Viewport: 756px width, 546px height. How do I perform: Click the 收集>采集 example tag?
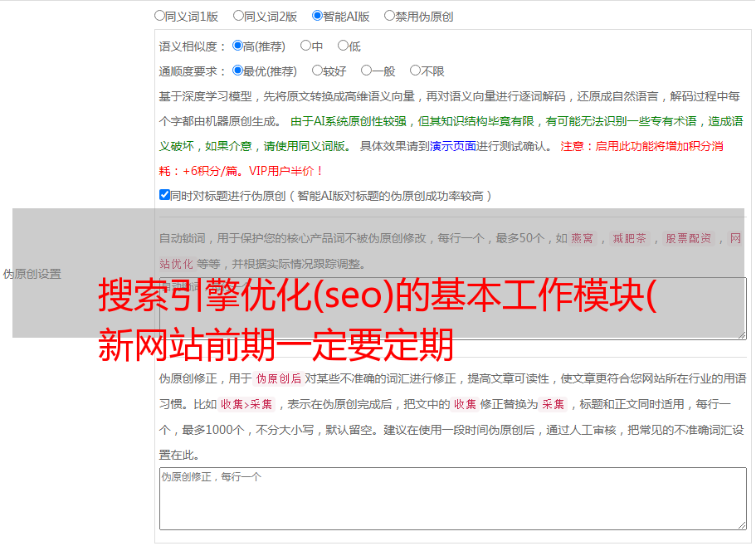pos(246,404)
